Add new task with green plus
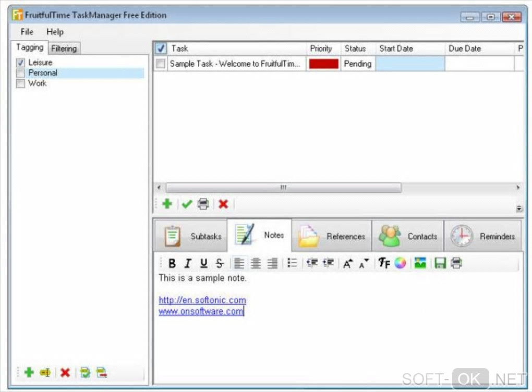Image resolution: width=532 pixels, height=392 pixels. 167,204
